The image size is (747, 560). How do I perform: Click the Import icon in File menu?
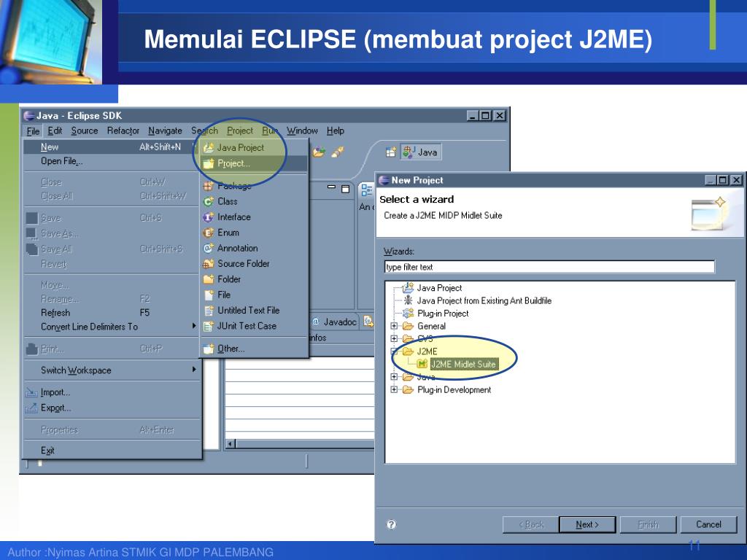point(31,392)
